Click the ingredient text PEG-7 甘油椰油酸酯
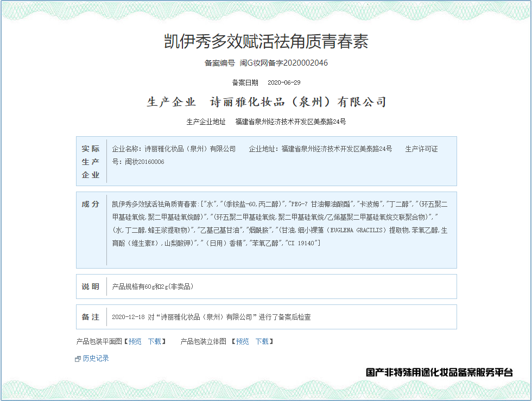The image size is (532, 401). click(x=321, y=204)
